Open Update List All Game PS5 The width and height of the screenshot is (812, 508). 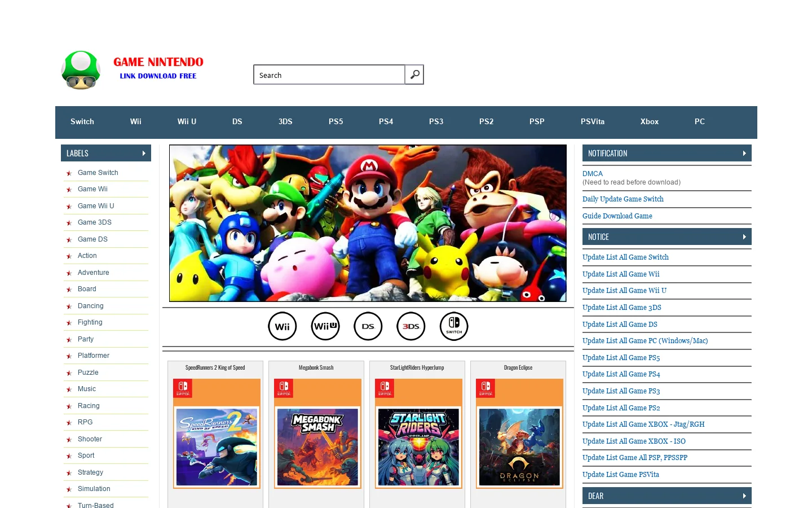[x=621, y=358]
